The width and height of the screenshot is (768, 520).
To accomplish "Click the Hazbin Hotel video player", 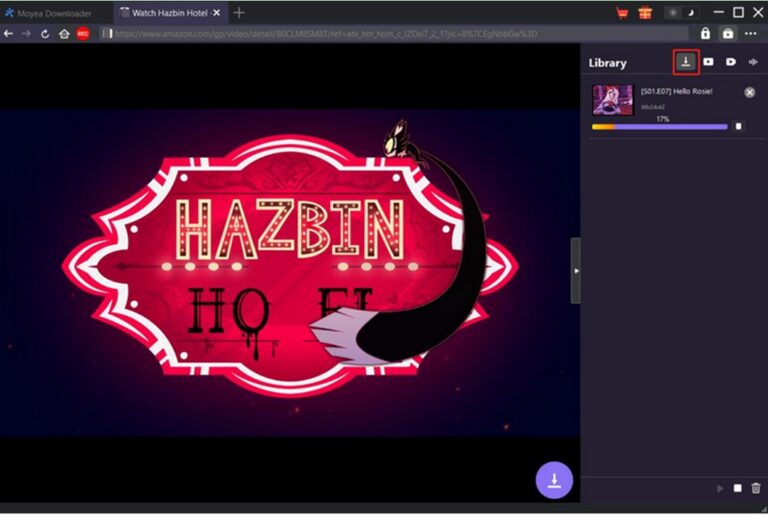I will point(290,273).
